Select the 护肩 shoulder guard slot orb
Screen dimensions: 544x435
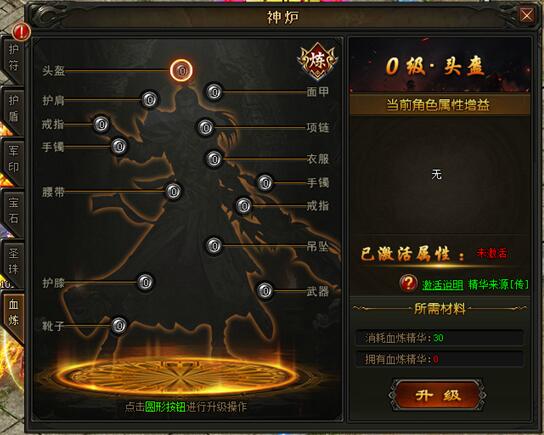point(150,100)
